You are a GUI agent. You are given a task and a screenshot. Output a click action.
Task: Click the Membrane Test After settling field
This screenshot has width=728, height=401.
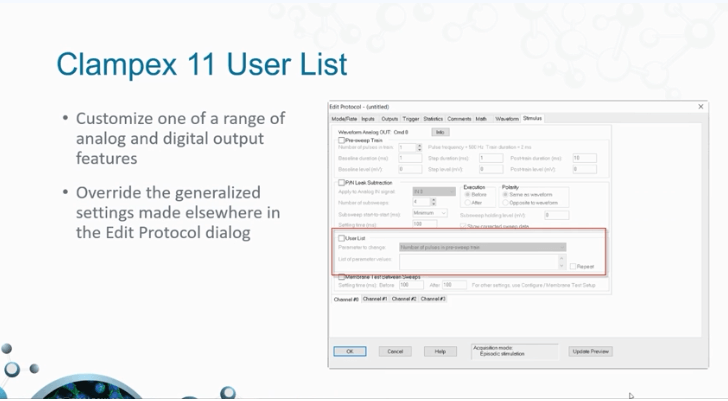(454, 285)
